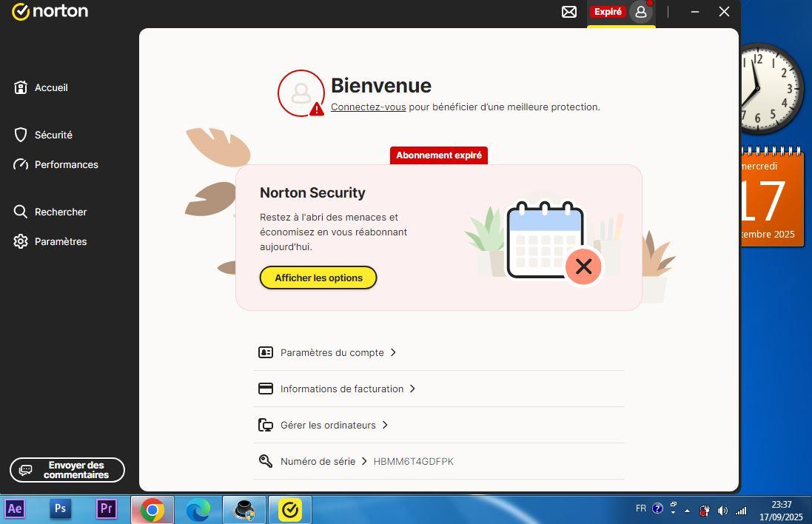This screenshot has height=524, width=812.
Task: Click the credit card billing icon
Action: click(266, 389)
